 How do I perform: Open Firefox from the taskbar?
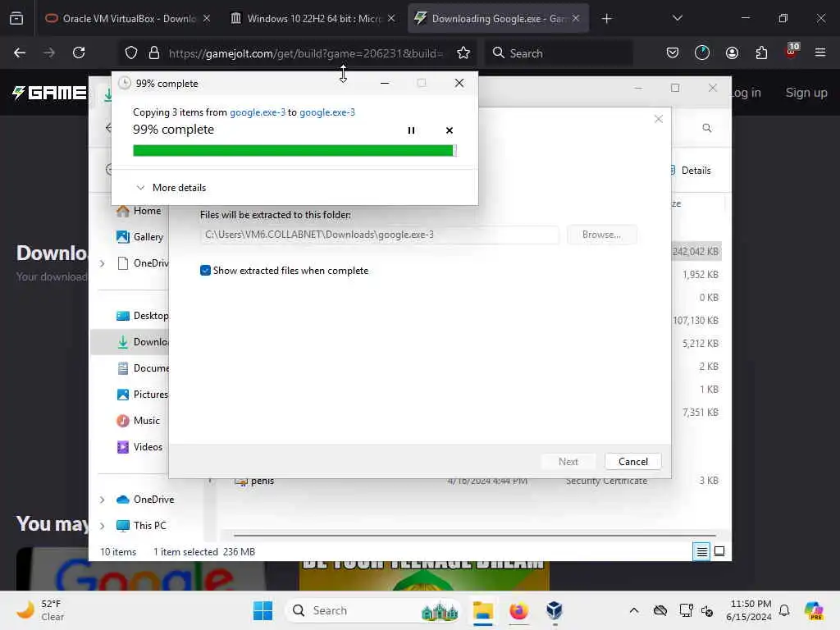coord(518,610)
